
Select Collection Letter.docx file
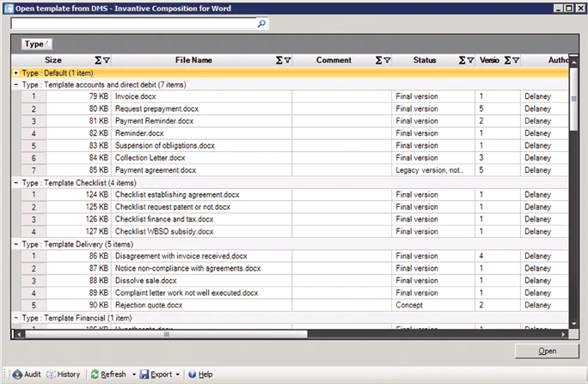click(x=150, y=158)
